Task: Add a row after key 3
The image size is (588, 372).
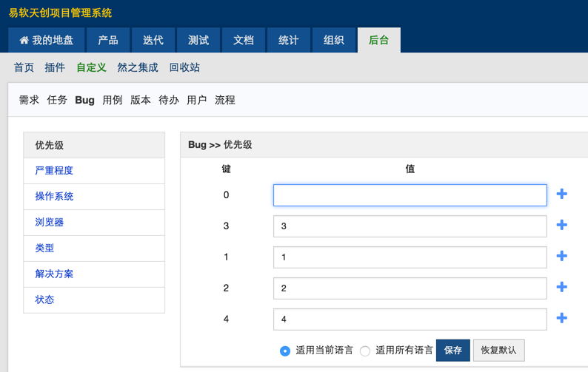Action: coord(561,225)
